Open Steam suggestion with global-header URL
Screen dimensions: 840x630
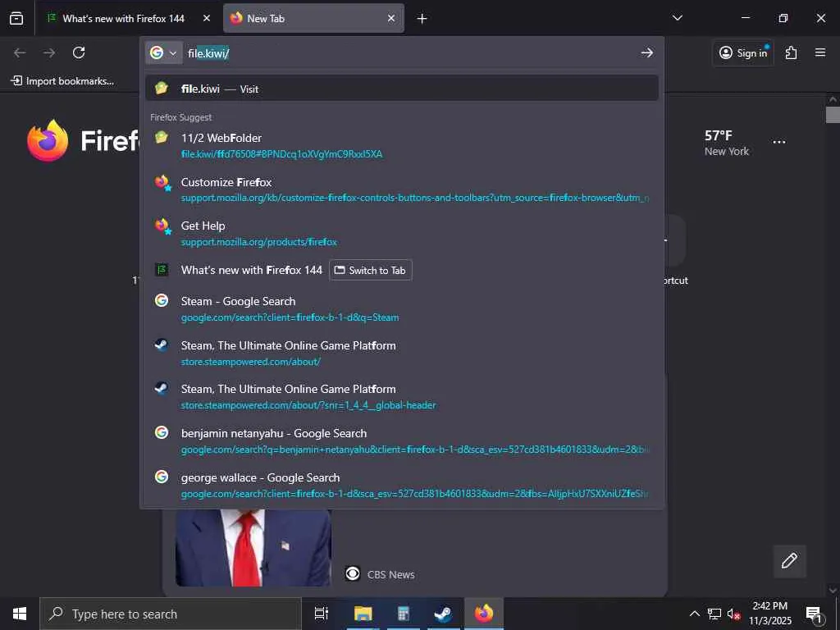tap(402, 397)
